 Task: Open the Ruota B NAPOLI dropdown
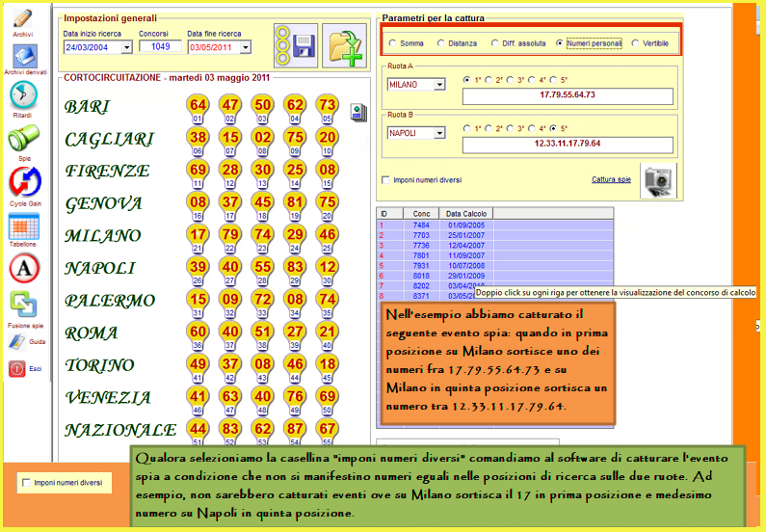coord(439,133)
